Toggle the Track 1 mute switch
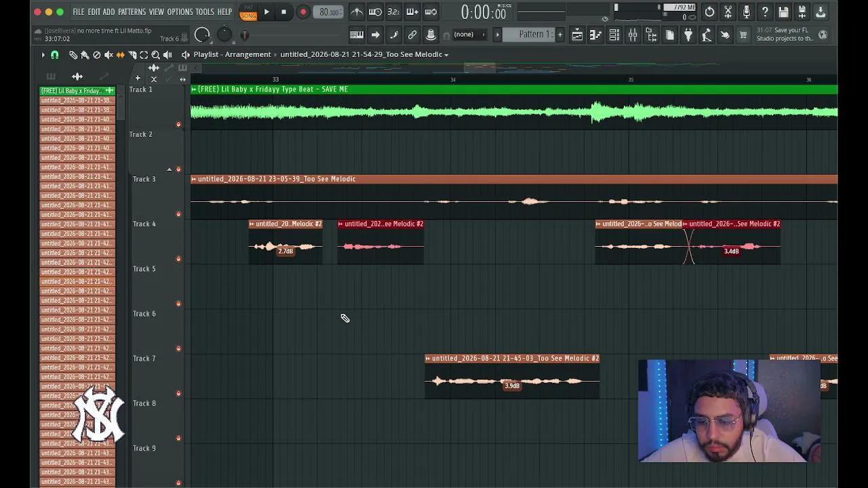The image size is (868, 488). pyautogui.click(x=178, y=124)
